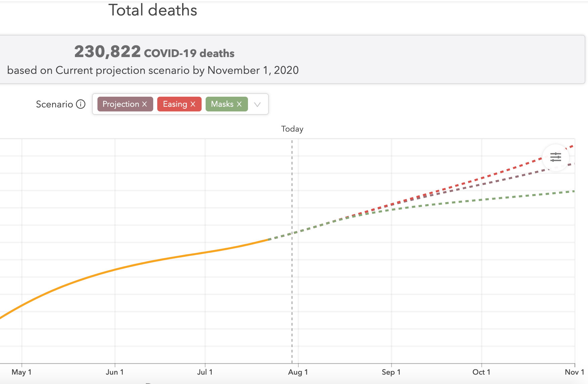This screenshot has height=384, width=588.
Task: Click the Today label above the chart
Action: (x=292, y=129)
